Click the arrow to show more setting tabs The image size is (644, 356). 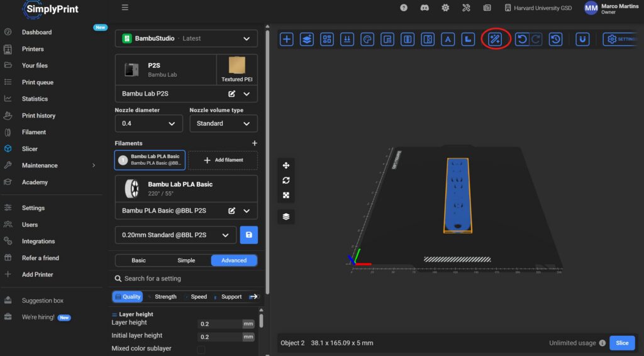[253, 296]
